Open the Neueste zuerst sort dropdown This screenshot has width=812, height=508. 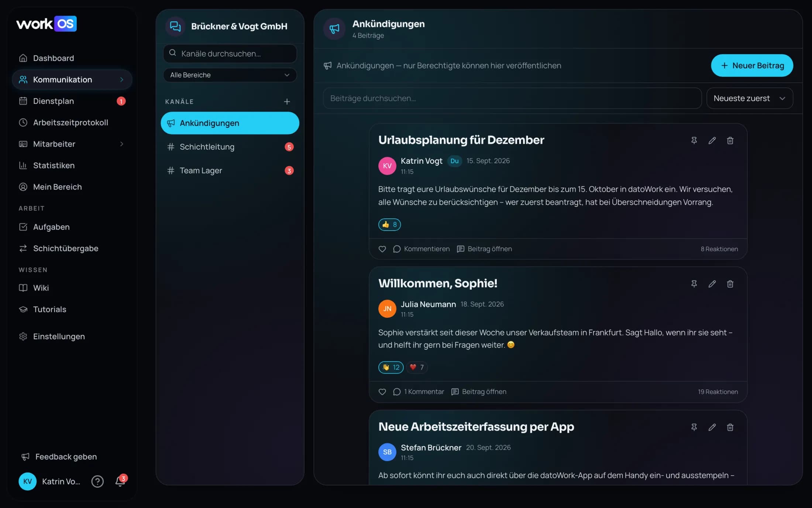(x=750, y=98)
